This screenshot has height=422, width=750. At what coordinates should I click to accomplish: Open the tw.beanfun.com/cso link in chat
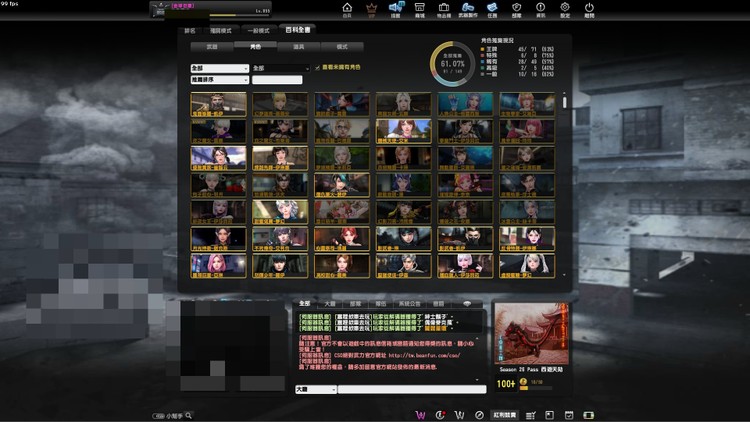click(x=424, y=355)
